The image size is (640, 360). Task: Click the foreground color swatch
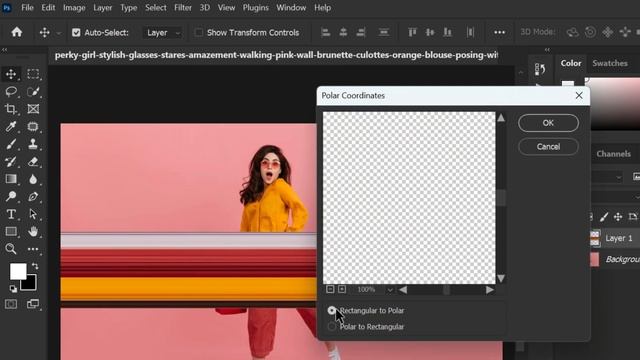coord(17,270)
